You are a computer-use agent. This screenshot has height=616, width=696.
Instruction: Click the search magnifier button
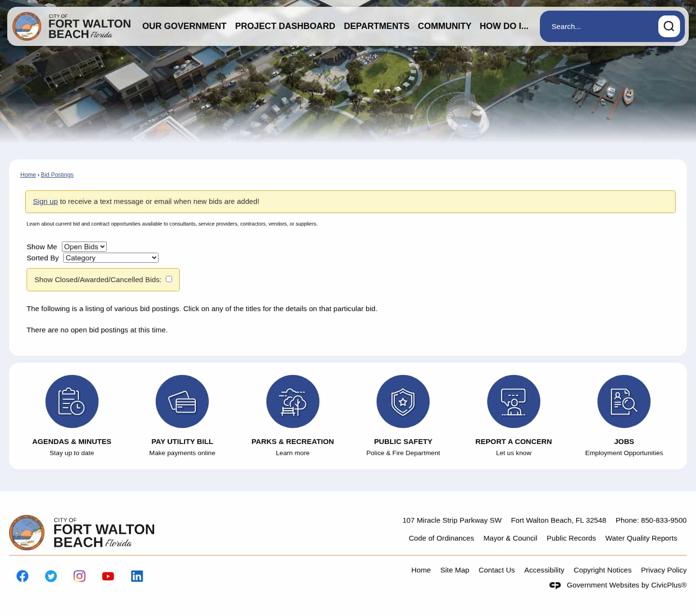coord(669,26)
